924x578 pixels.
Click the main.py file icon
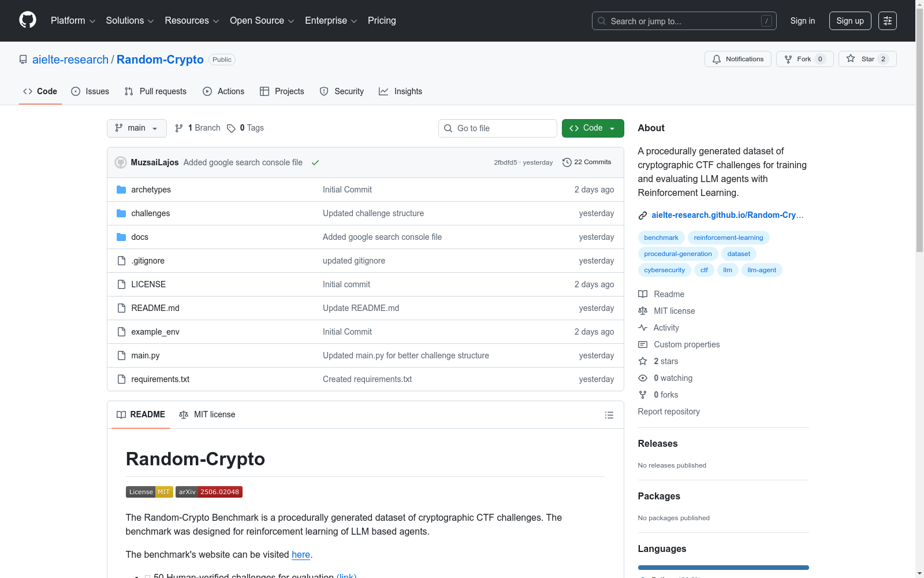(121, 355)
